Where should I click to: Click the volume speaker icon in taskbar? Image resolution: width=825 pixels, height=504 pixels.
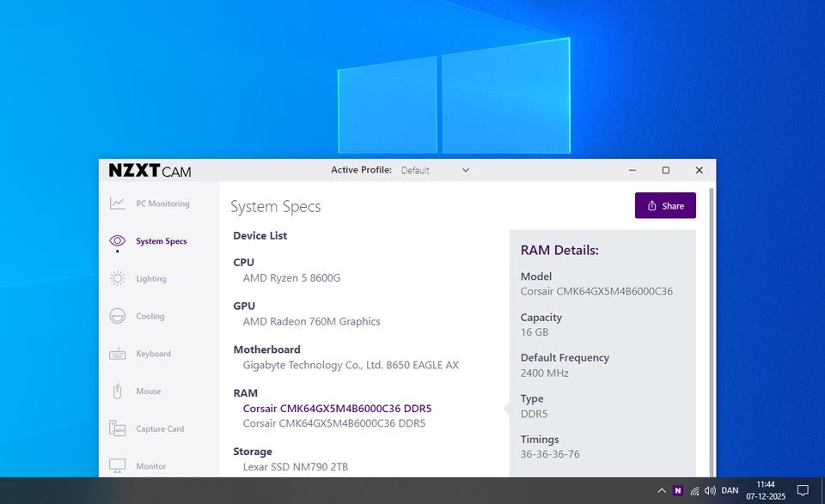point(710,491)
